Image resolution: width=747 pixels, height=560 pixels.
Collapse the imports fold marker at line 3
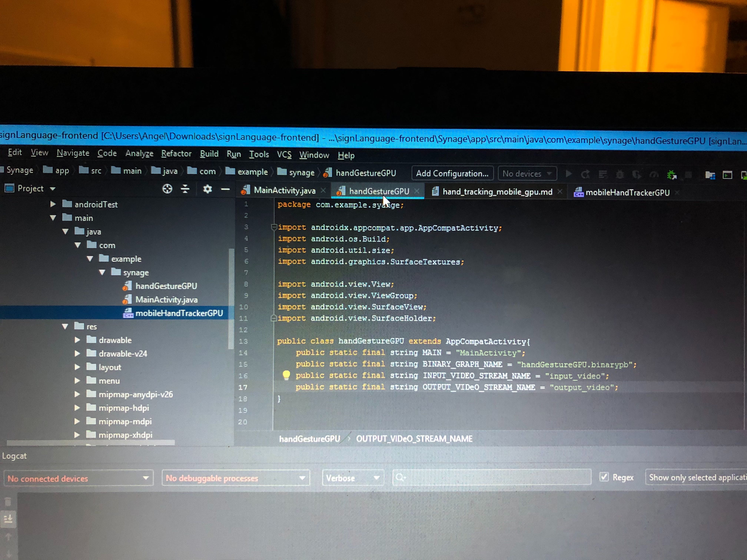[x=274, y=227]
